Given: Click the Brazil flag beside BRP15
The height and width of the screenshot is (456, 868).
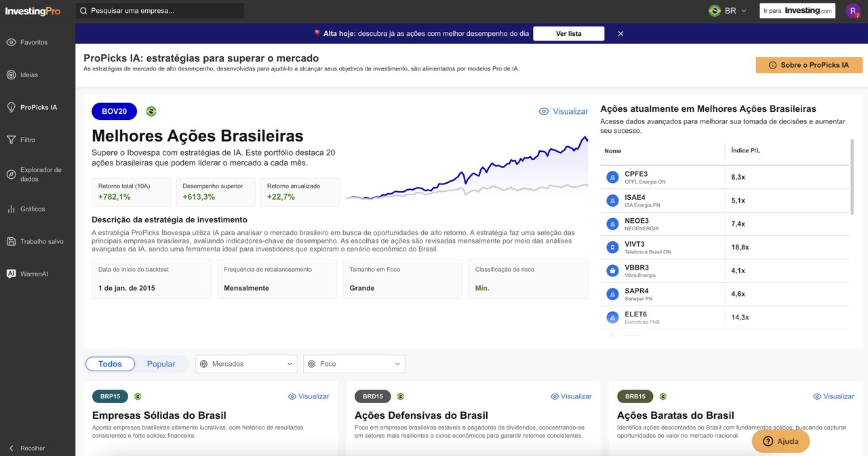Looking at the screenshot, I should [138, 396].
